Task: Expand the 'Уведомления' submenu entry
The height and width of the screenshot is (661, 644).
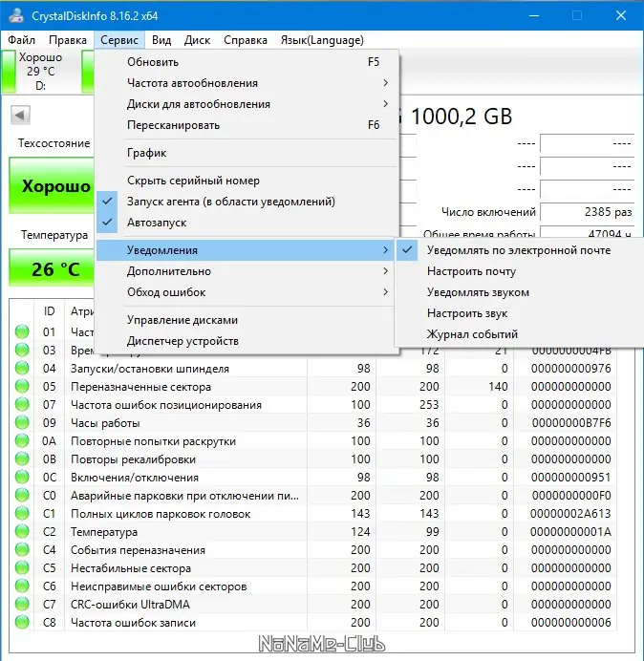Action: [x=246, y=250]
